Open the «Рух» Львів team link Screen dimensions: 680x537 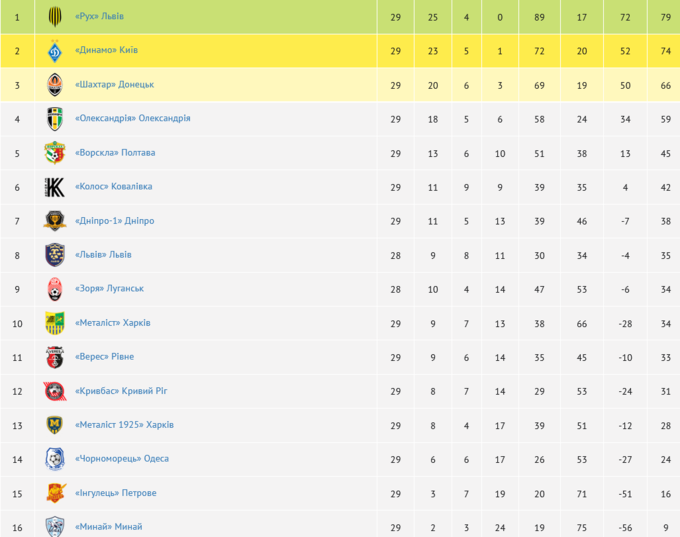(x=99, y=17)
